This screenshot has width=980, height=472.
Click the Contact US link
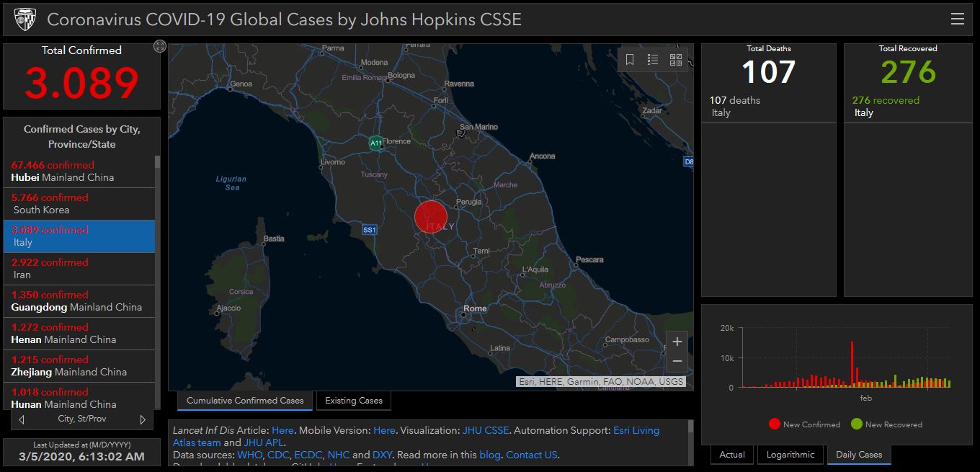coord(532,455)
